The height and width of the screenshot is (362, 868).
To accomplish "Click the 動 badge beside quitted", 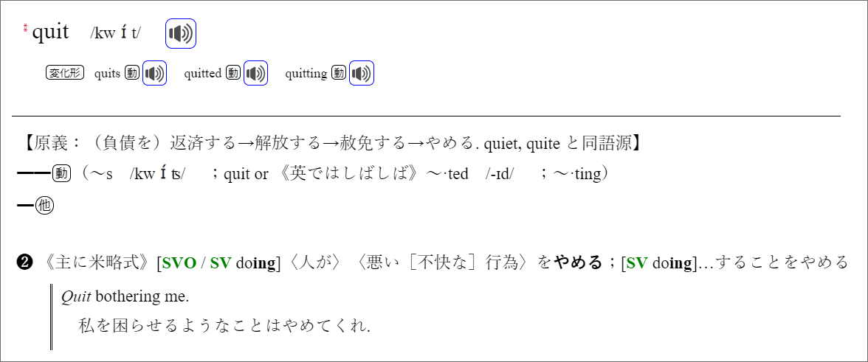I will [233, 73].
